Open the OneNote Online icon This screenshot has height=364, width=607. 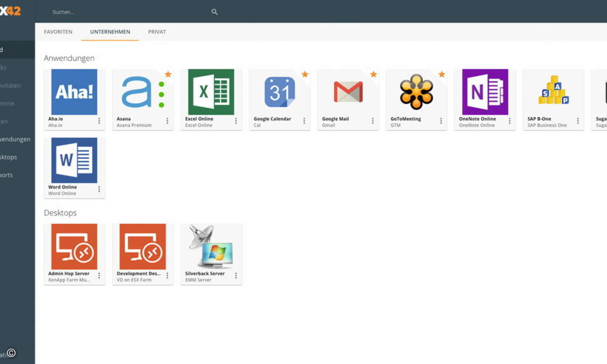[x=485, y=92]
